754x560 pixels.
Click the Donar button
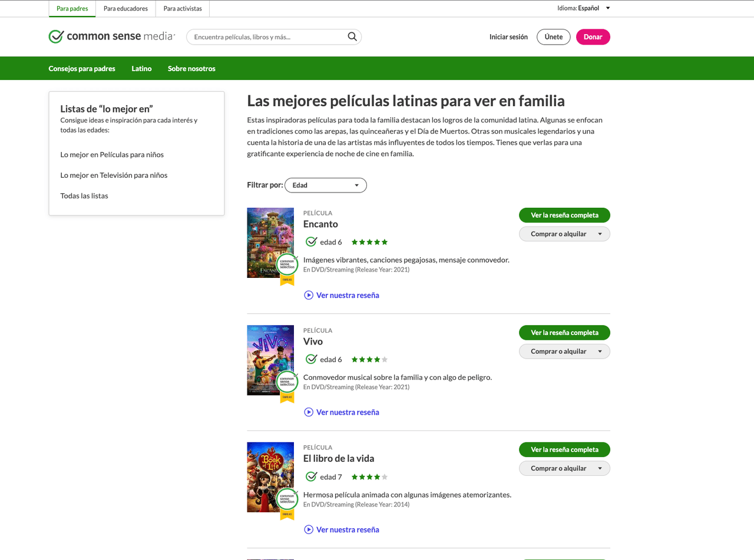593,37
